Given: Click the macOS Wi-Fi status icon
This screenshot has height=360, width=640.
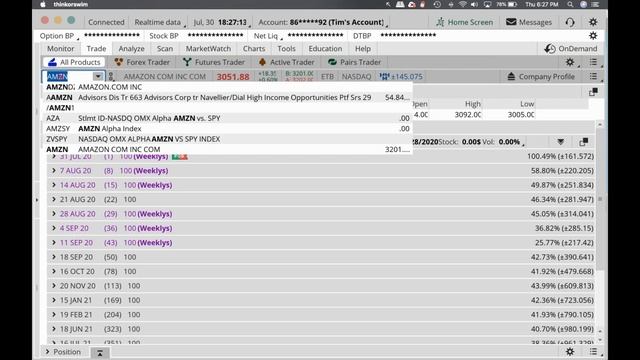Looking at the screenshot, I should 462,4.
